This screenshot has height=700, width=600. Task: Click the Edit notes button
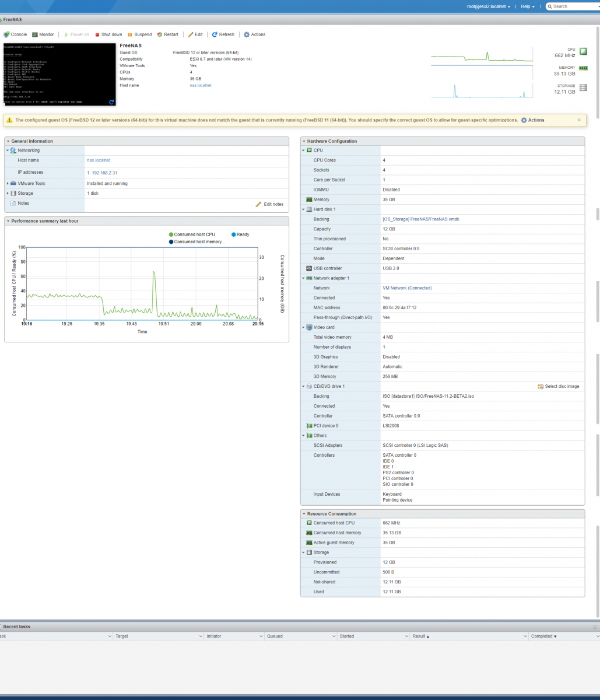pyautogui.click(x=269, y=204)
